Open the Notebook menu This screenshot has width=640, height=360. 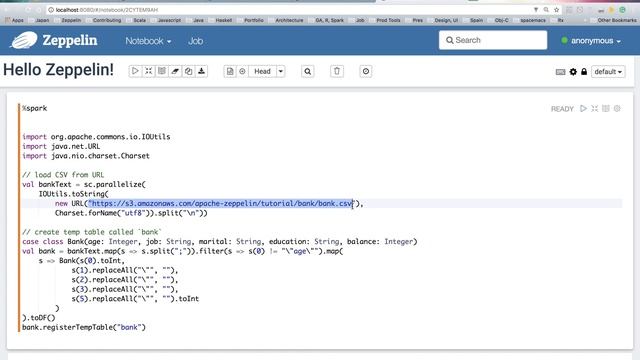coord(148,41)
